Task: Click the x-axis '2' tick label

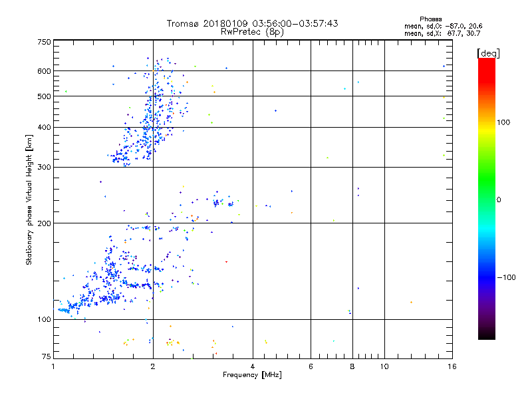Action: point(153,366)
